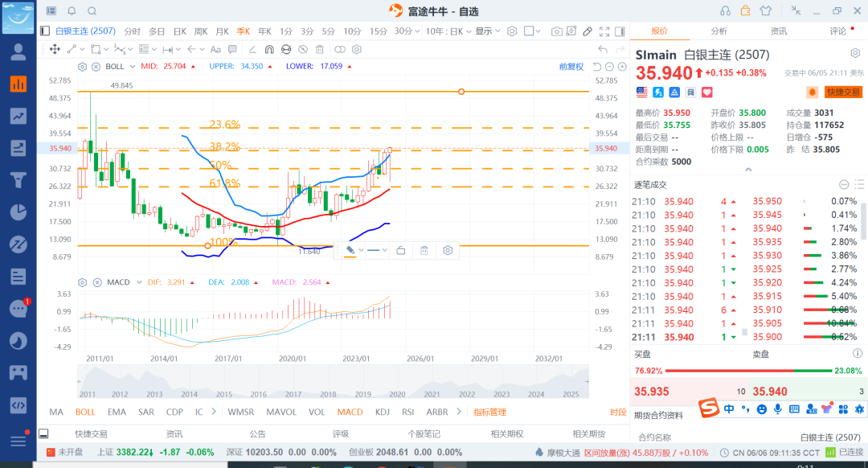The height and width of the screenshot is (468, 868).
Task: Toggle the right side panel icon
Action: pos(620,31)
